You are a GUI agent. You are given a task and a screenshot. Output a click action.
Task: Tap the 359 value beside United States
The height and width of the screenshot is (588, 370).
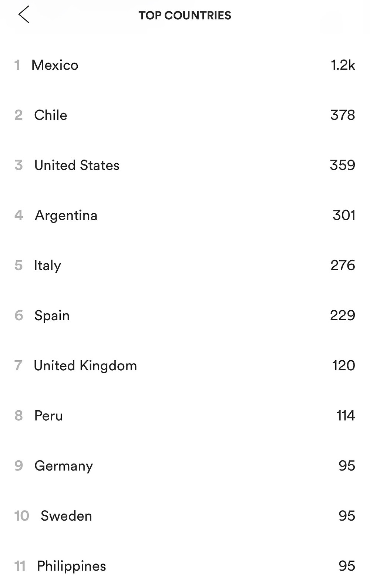pos(343,165)
